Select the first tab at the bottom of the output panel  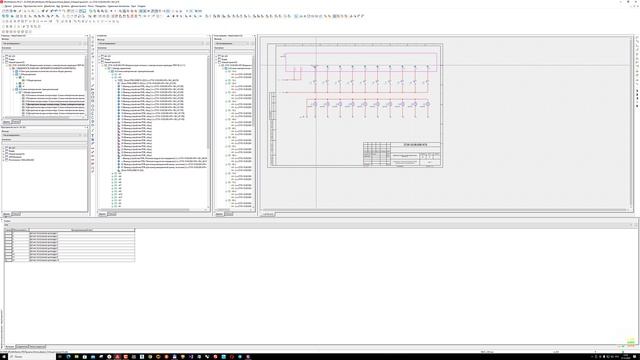9,347
